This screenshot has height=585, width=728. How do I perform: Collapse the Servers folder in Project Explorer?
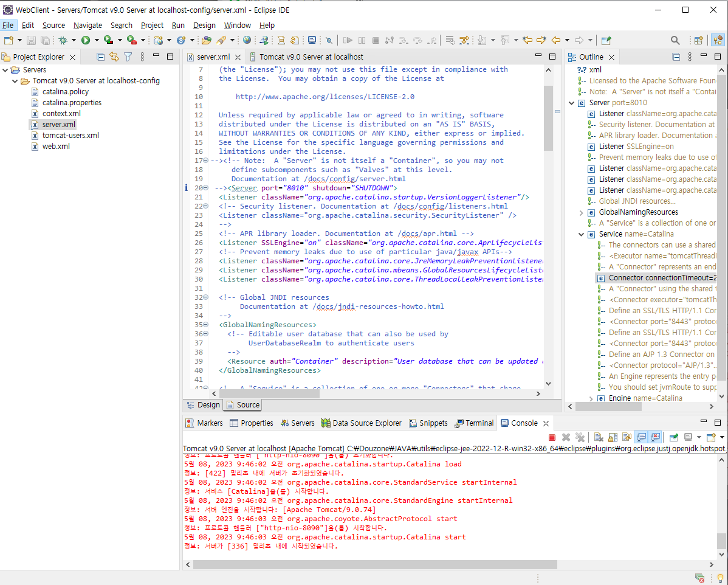click(x=5, y=70)
